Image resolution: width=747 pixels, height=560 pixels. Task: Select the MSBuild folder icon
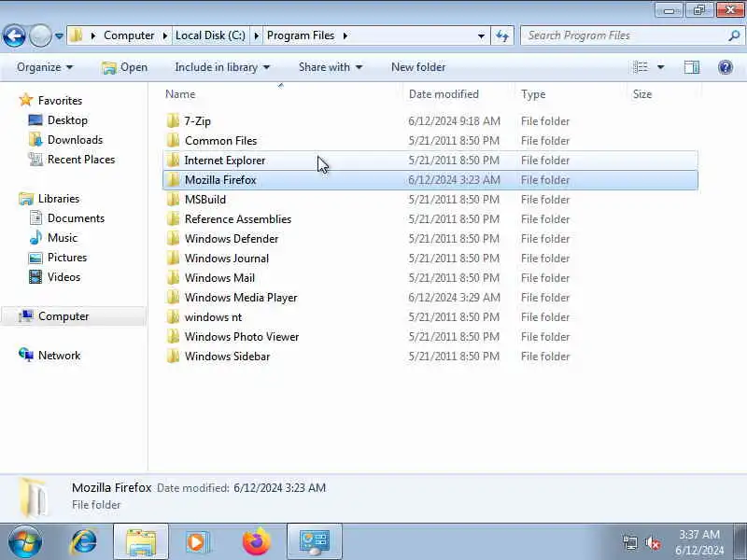tap(174, 199)
